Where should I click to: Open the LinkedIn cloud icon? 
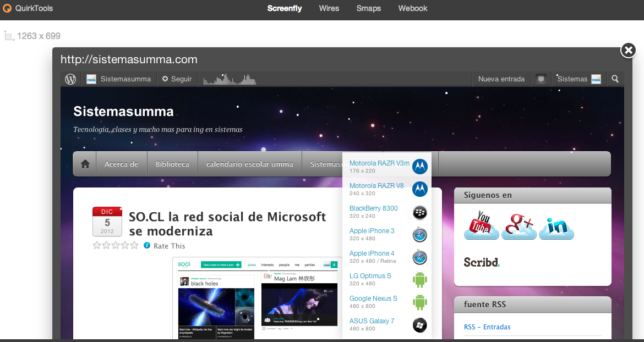click(556, 225)
